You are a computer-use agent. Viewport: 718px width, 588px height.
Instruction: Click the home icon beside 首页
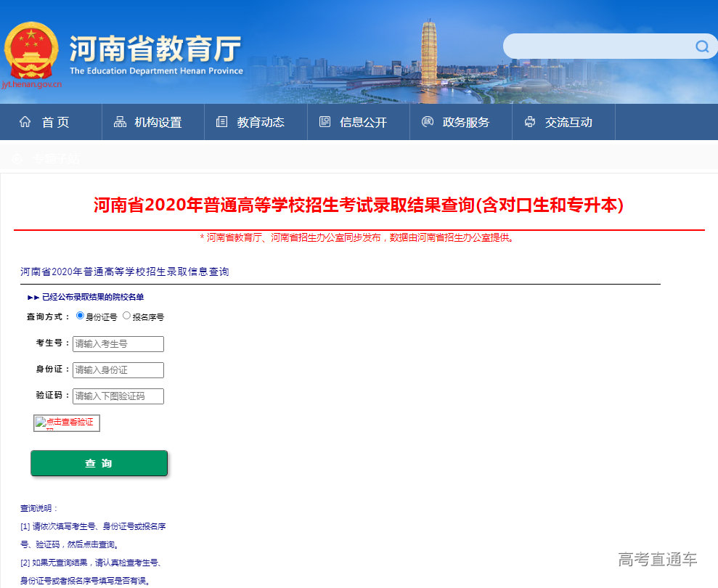point(24,122)
